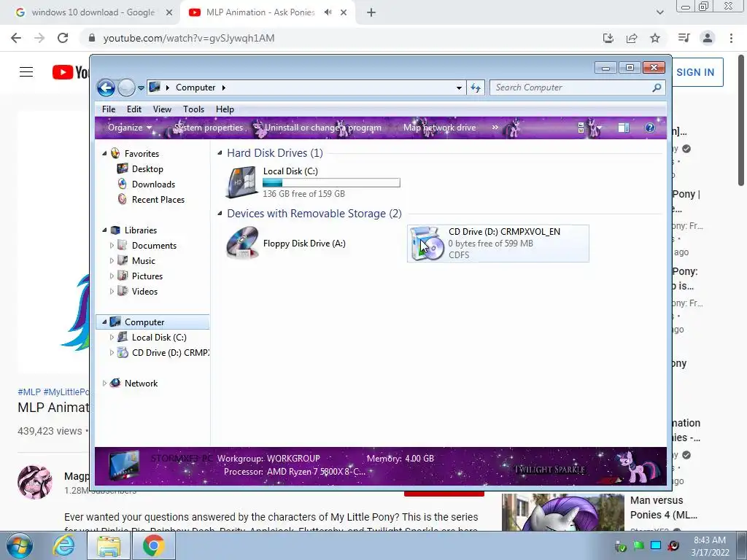Open the Edit menu

tap(134, 109)
